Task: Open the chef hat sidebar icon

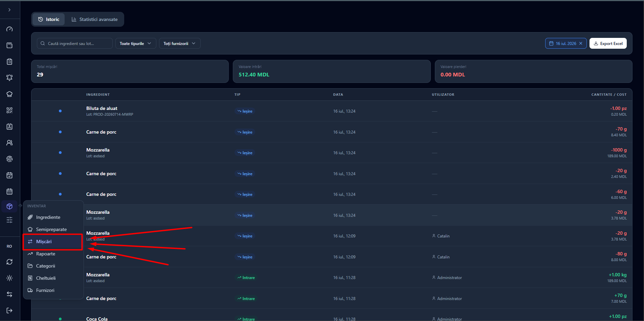Action: [x=9, y=94]
